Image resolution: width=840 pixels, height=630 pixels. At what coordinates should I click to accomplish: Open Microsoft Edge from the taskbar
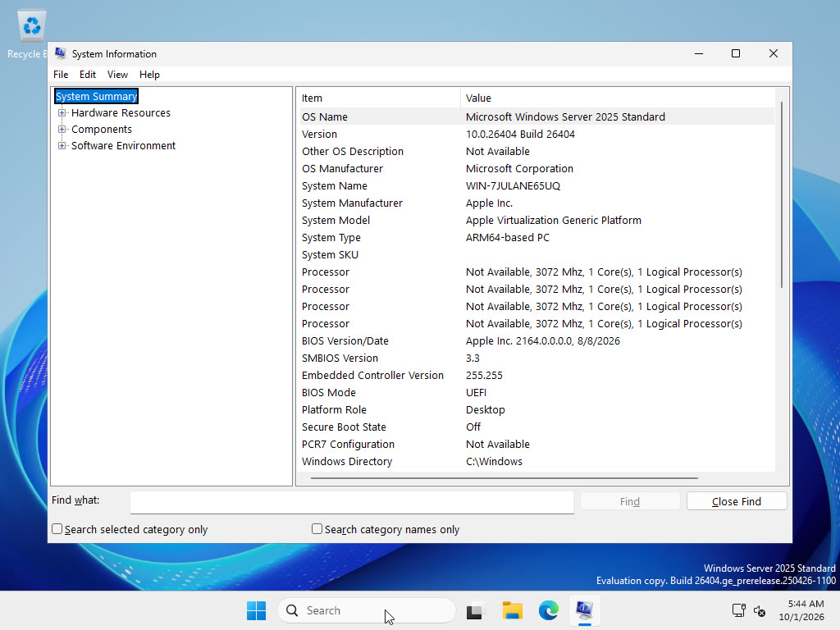coord(549,610)
